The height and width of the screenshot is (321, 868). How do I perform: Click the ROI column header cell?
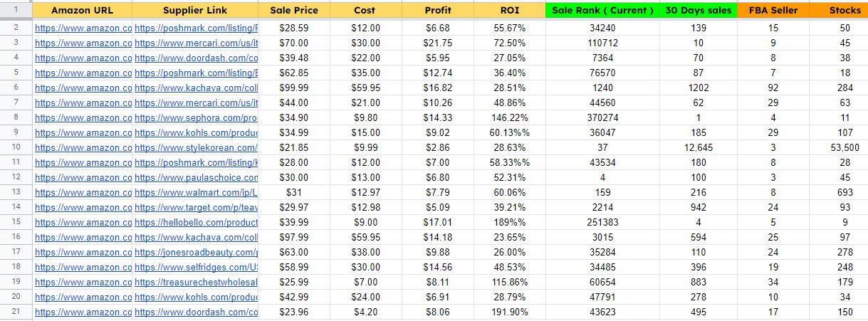509,11
